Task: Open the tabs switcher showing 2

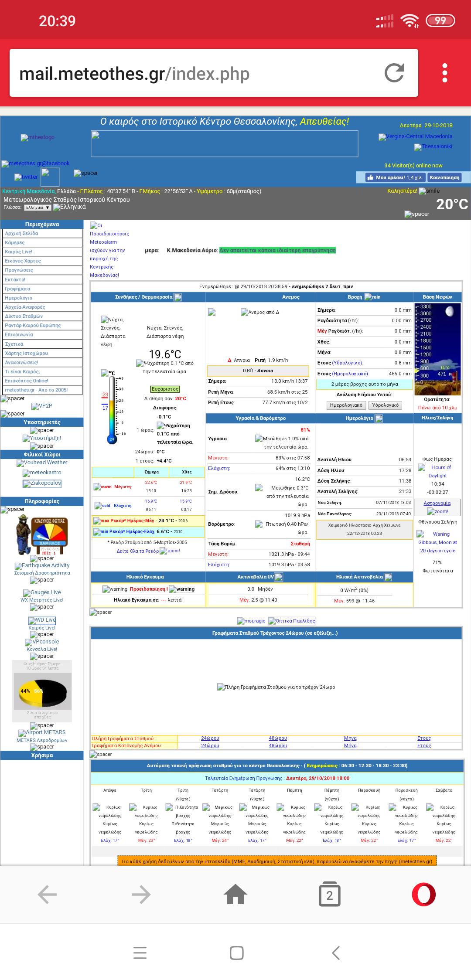Action: click(x=329, y=895)
